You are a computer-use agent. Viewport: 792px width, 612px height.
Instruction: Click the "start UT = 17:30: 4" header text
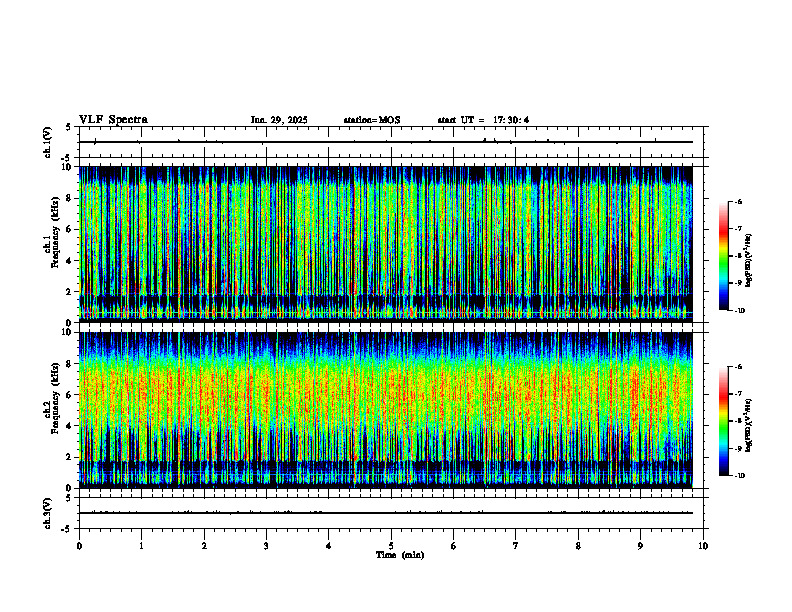tap(483, 120)
